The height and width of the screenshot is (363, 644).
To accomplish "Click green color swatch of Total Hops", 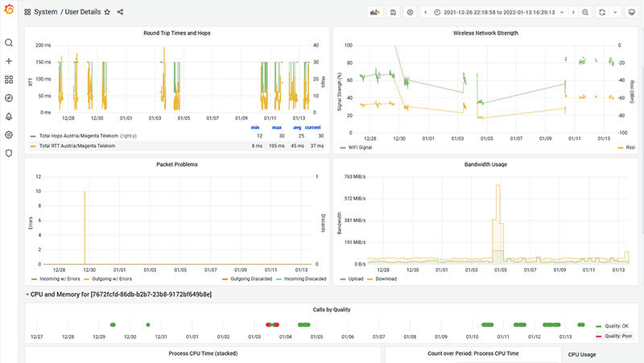I will pyautogui.click(x=33, y=136).
